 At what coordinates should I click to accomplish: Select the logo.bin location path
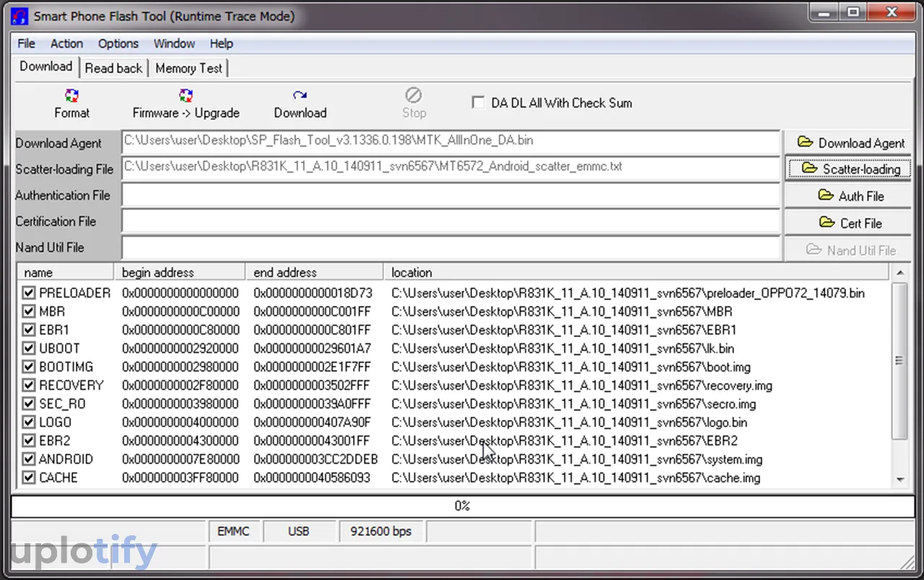pos(569,422)
